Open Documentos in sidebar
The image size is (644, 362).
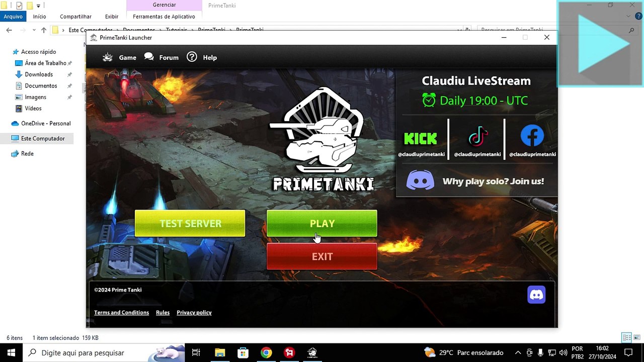(41, 85)
